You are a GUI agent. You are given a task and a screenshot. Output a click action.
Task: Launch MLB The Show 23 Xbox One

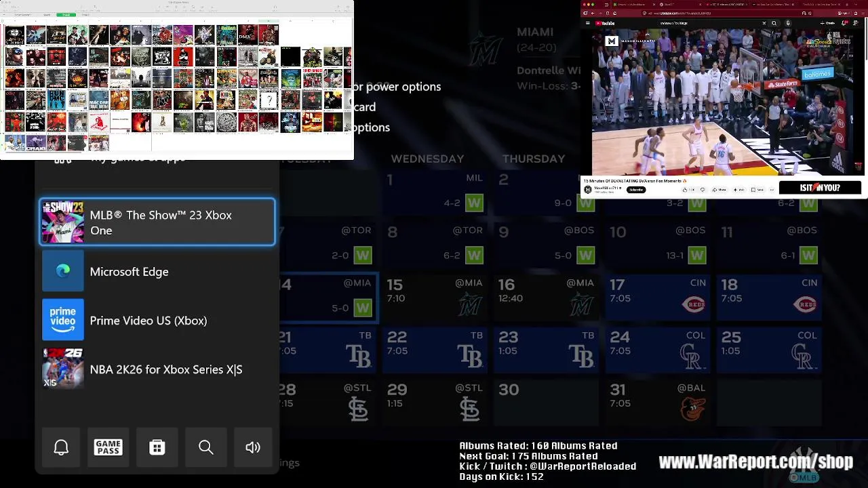point(157,222)
